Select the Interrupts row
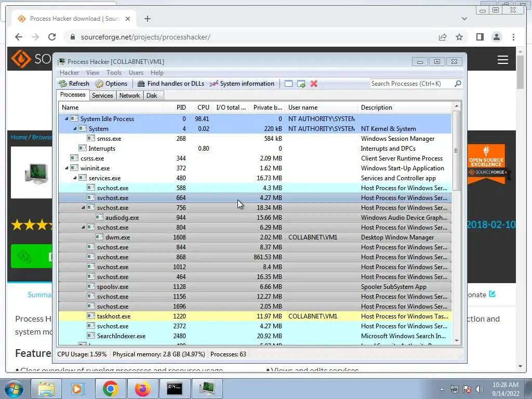The image size is (532, 399). (x=255, y=148)
